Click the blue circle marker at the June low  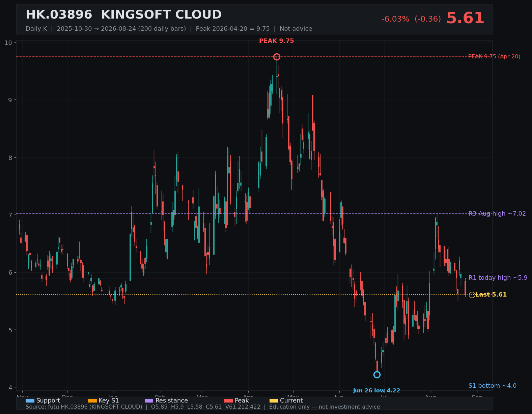[x=377, y=375]
